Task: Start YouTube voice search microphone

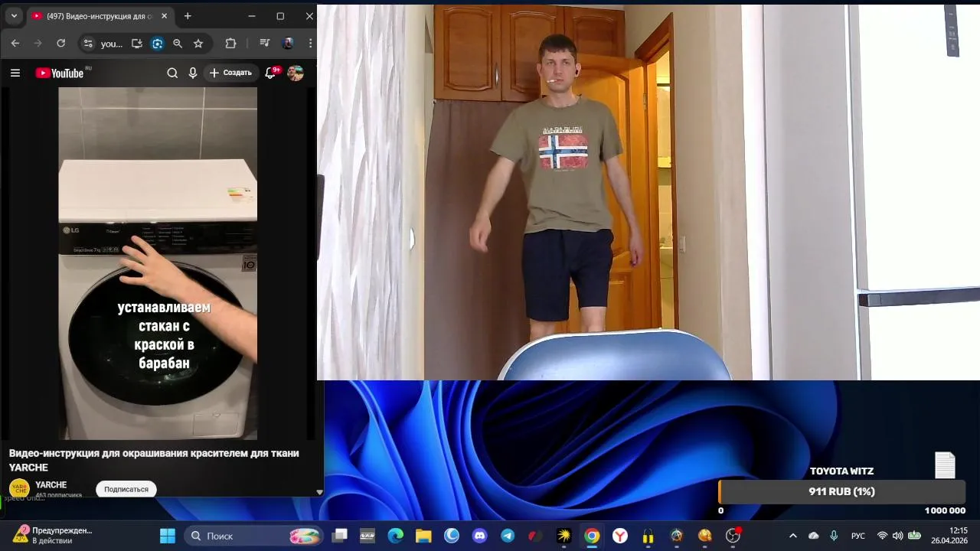Action: tap(193, 73)
